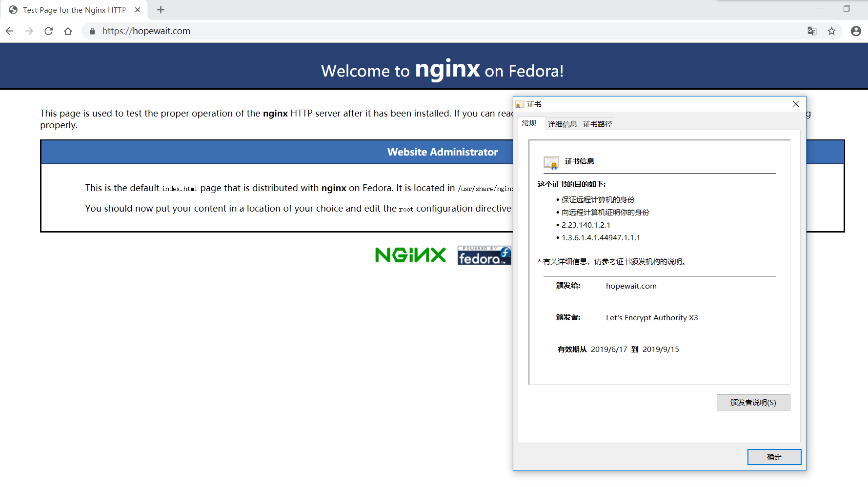Click the Welcome to nginx on Fedora banner text
Image resolution: width=868 pixels, height=487 pixels.
pos(443,70)
